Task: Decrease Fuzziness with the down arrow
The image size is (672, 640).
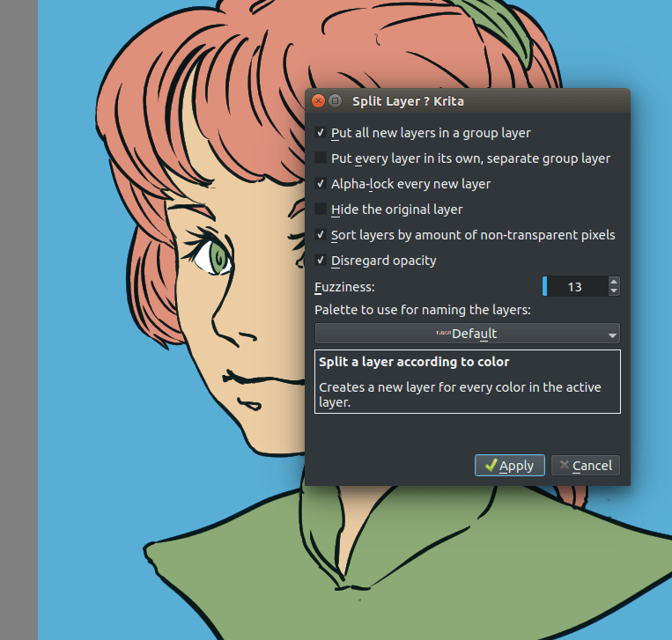Action: [x=614, y=291]
